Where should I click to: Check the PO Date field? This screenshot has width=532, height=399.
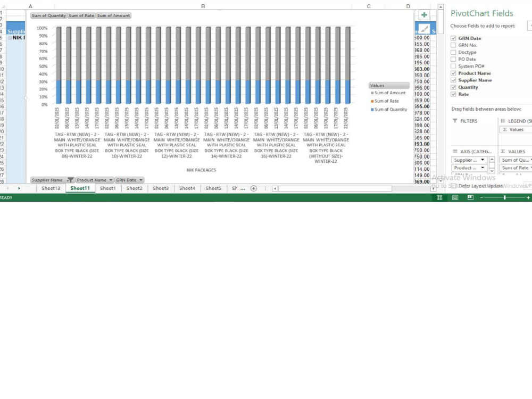click(453, 59)
